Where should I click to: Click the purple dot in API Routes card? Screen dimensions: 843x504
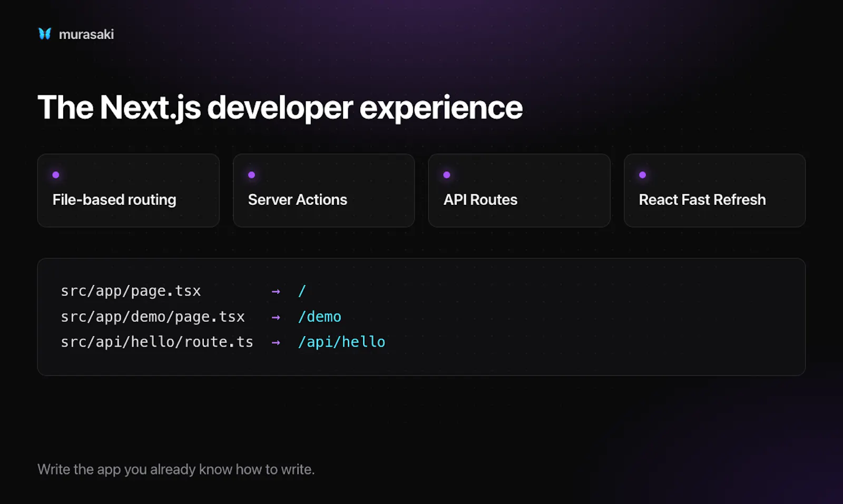(x=447, y=175)
